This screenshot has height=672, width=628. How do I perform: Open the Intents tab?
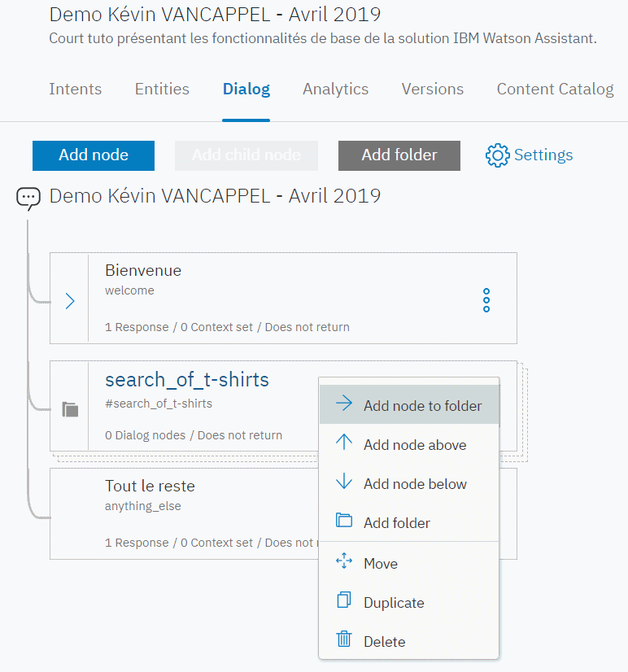pyautogui.click(x=75, y=89)
